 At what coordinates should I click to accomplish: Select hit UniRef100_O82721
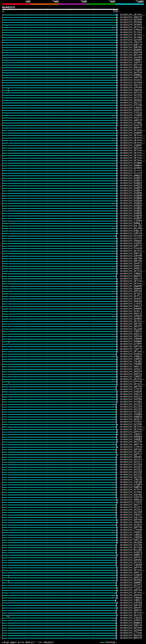pos(131,85)
